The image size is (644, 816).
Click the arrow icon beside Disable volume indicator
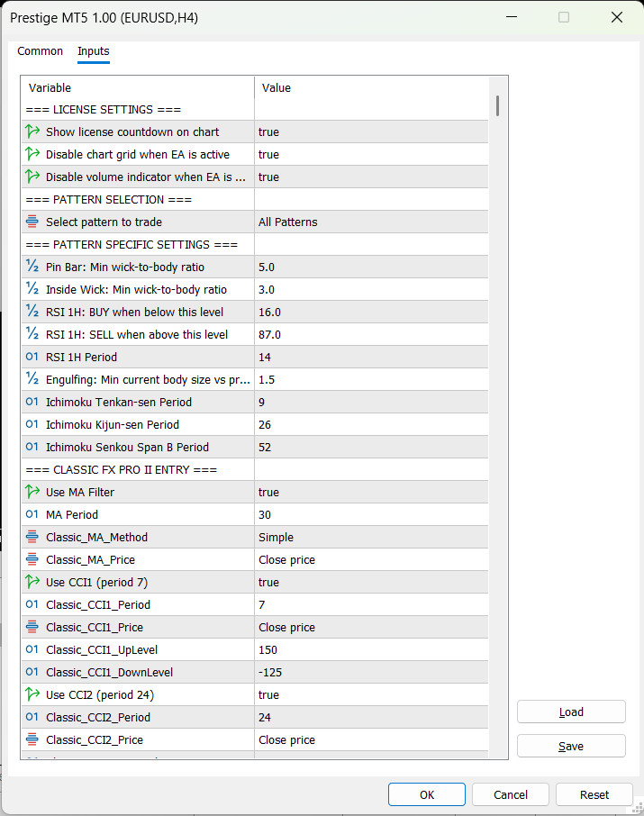tap(32, 177)
